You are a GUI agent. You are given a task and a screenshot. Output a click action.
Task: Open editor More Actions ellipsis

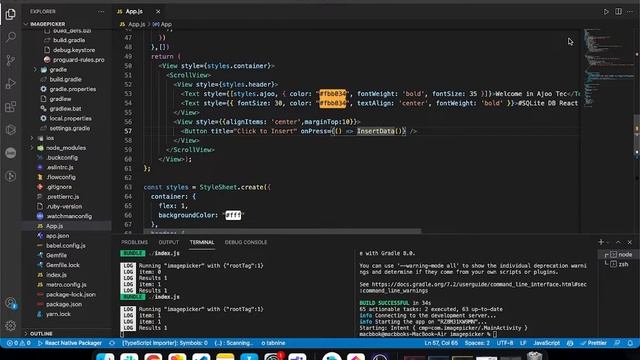630,11
